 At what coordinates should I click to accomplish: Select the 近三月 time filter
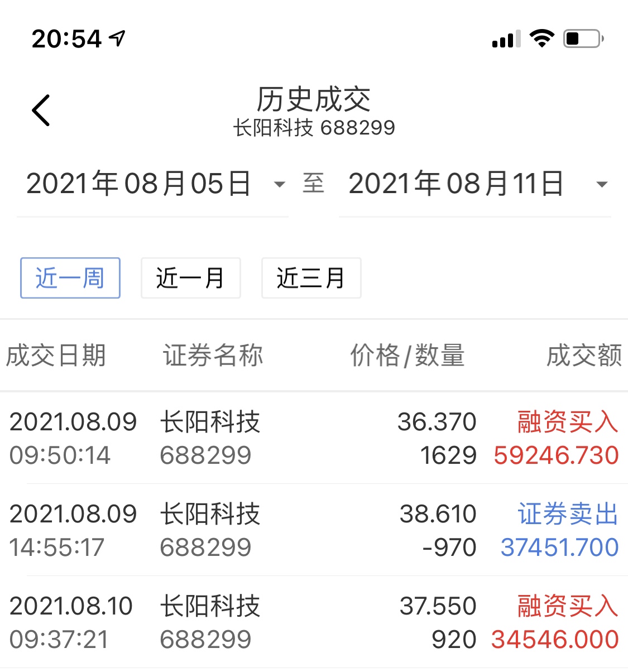click(x=311, y=278)
